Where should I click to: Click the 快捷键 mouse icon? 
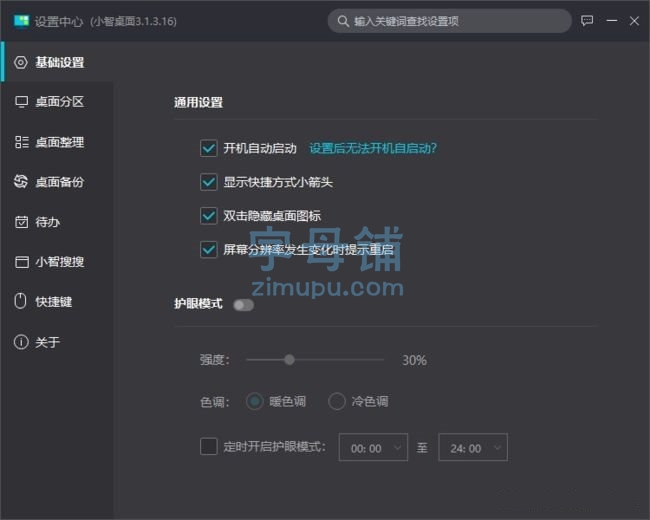coord(20,301)
